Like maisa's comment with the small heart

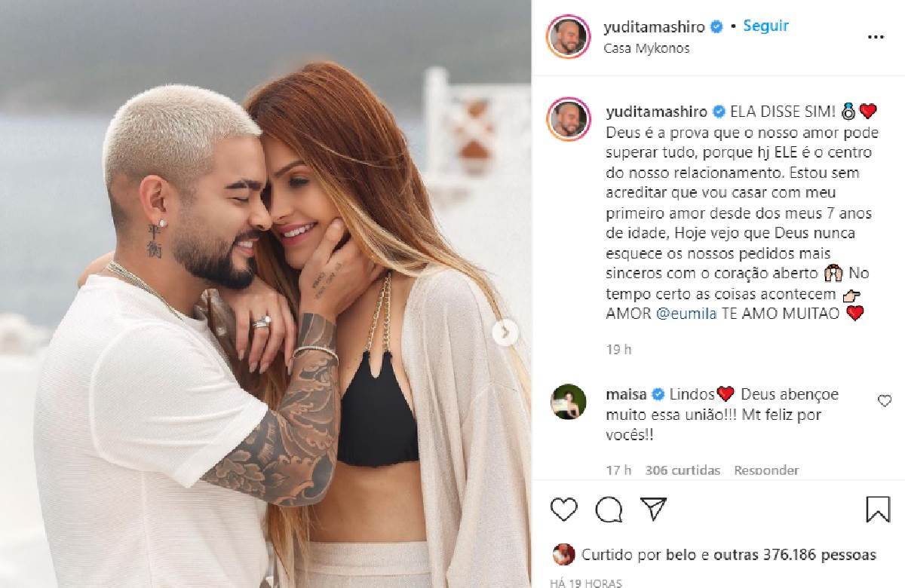(x=885, y=401)
